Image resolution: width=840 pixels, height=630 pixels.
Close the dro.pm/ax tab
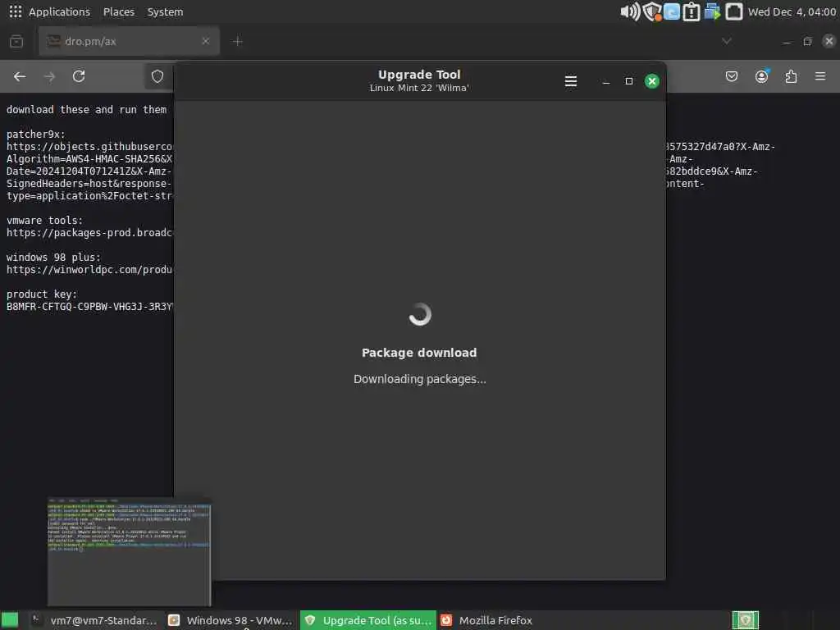(x=206, y=41)
